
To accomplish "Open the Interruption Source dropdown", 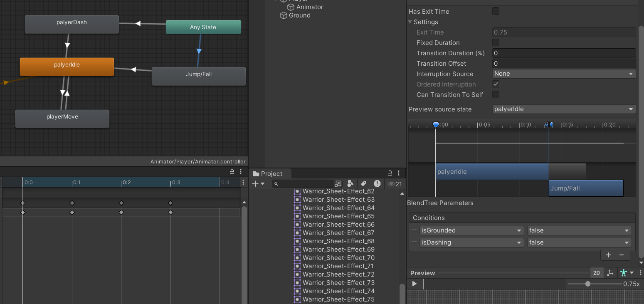I will [x=564, y=74].
